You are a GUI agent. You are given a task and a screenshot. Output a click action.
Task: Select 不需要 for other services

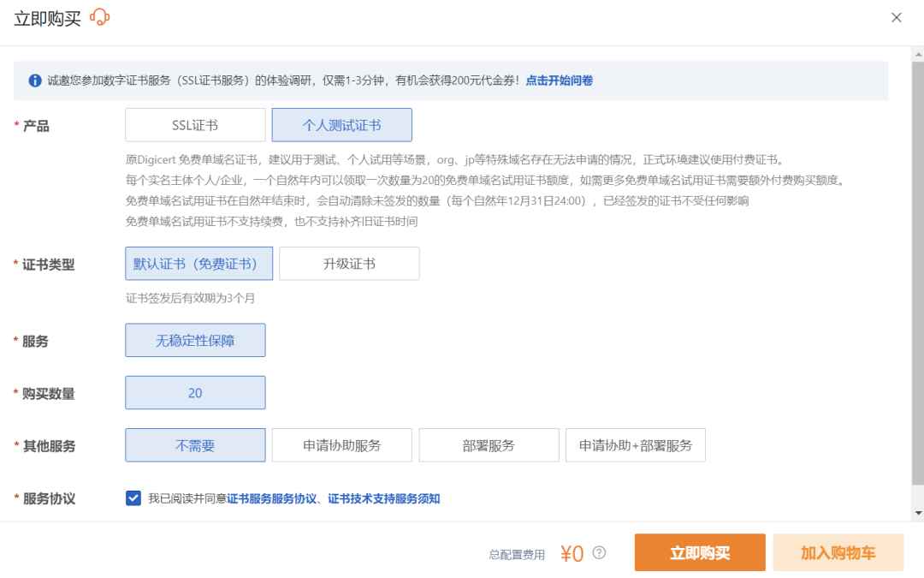(x=195, y=445)
